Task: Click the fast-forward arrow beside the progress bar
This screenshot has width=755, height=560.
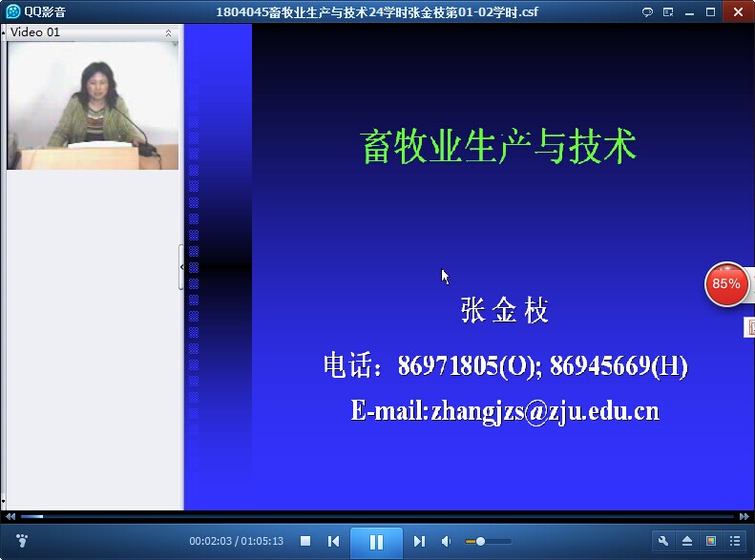Action: (x=744, y=516)
